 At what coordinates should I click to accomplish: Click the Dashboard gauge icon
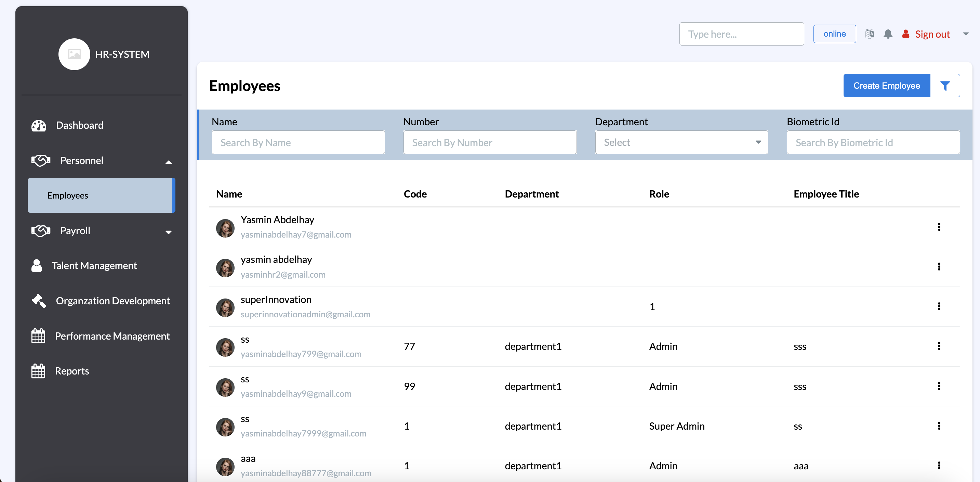pyautogui.click(x=38, y=125)
